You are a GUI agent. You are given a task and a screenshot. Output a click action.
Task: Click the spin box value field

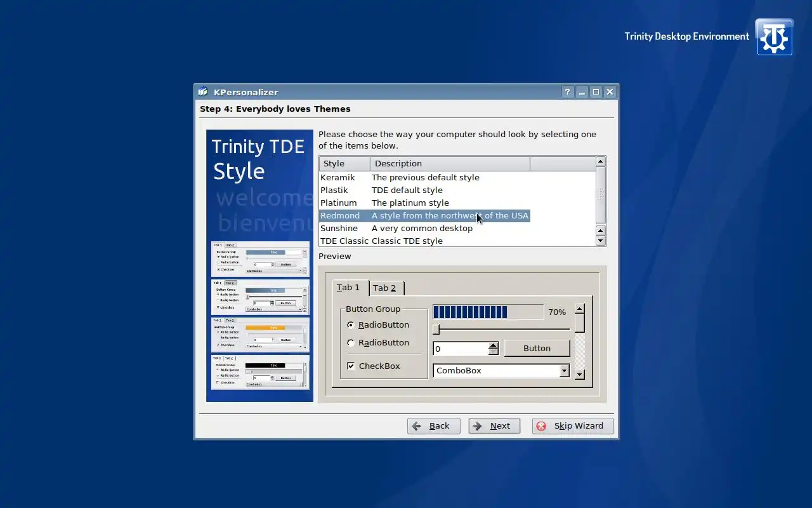461,349
